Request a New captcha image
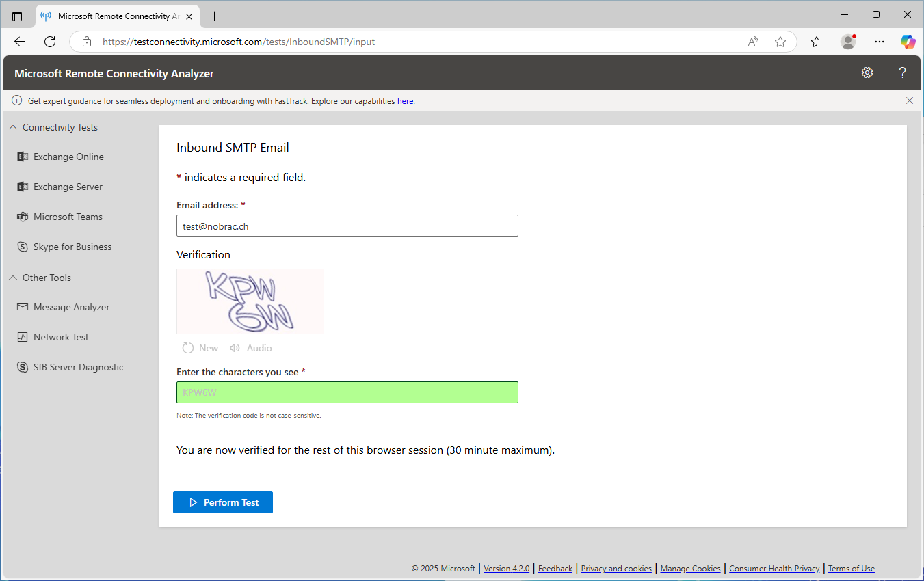This screenshot has width=924, height=581. click(200, 348)
